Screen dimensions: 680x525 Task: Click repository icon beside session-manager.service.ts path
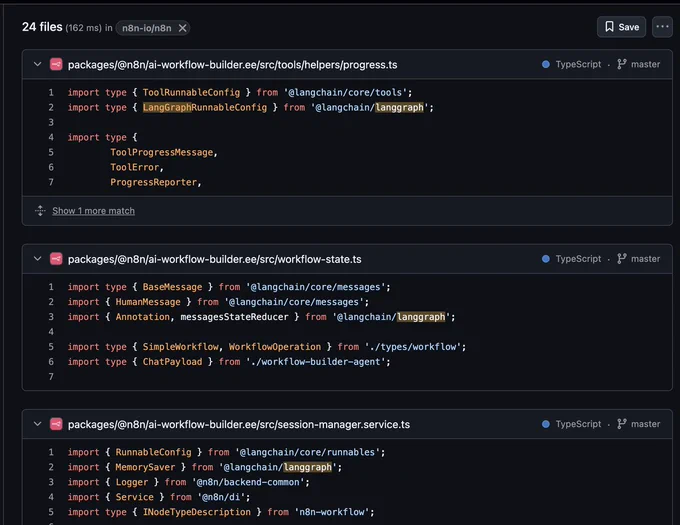click(56, 424)
